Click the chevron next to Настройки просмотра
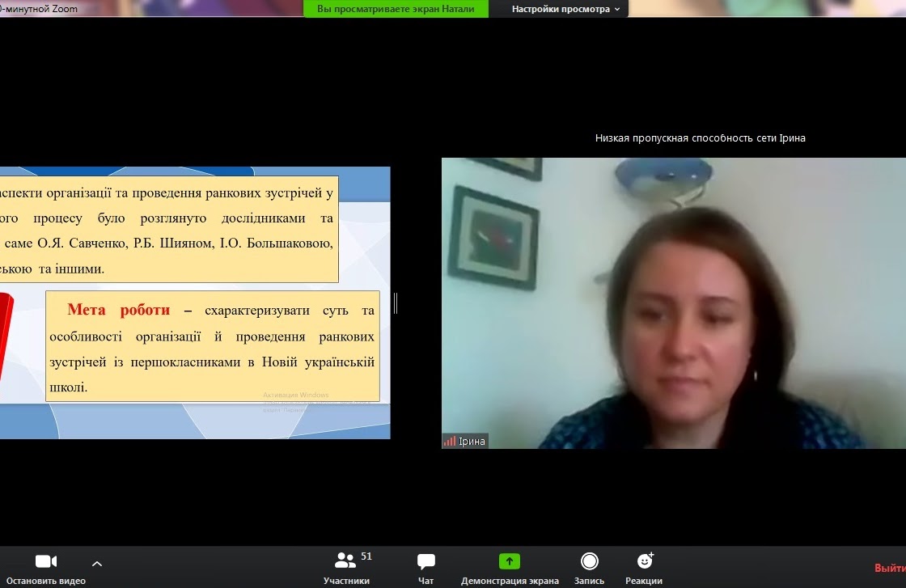906x588 pixels. pos(617,10)
